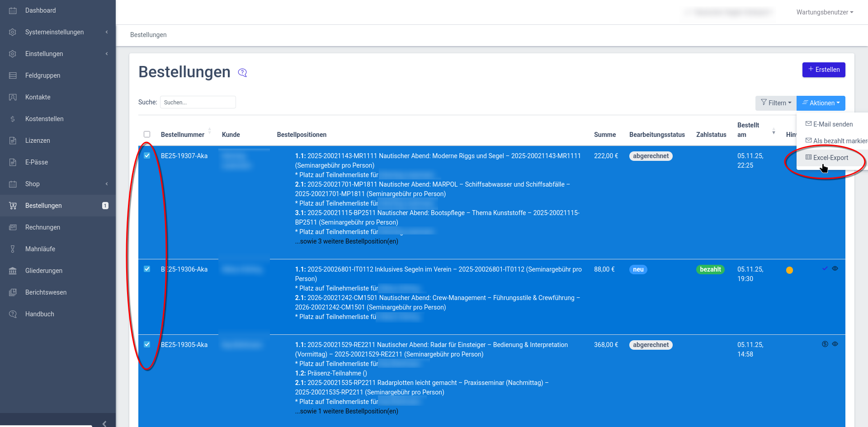868x427 pixels.
Task: Click the checkmark icon on order BE25-19306-Aka
Action: (825, 268)
